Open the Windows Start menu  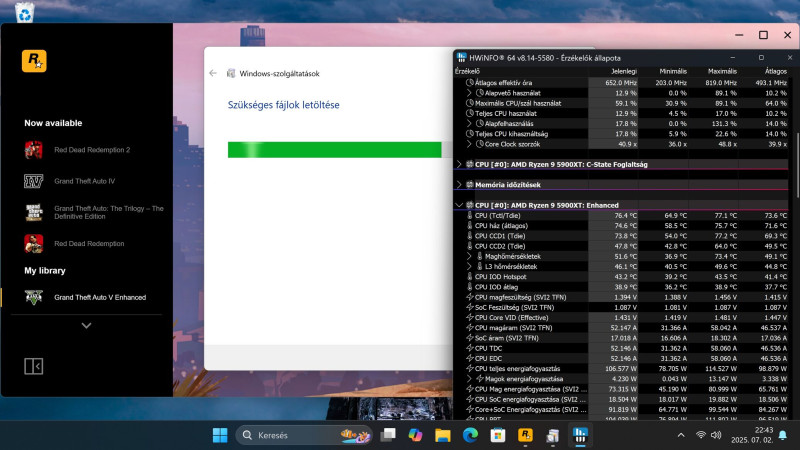(220, 435)
